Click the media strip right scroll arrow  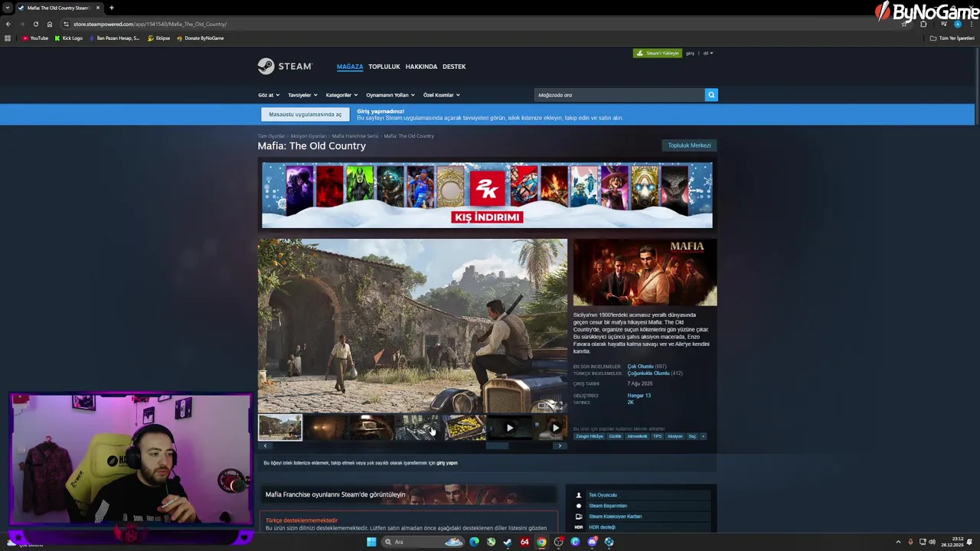pyautogui.click(x=560, y=446)
